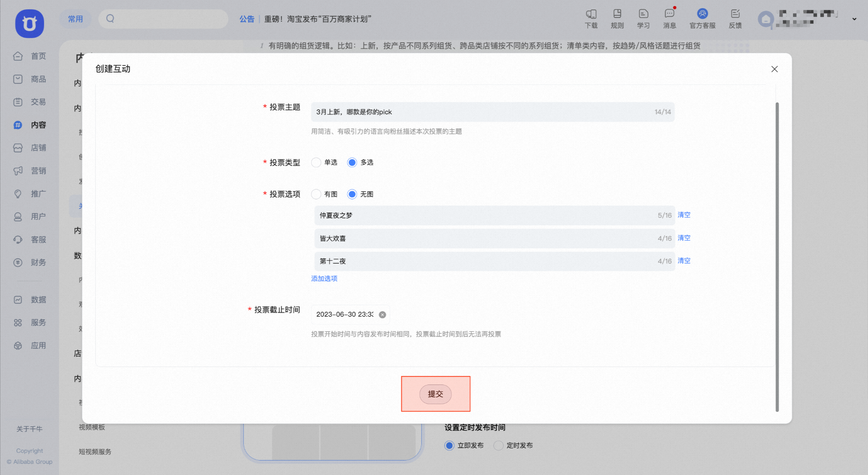The height and width of the screenshot is (475, 868).
Task: Click the dialog vertical scrollbar
Action: (777, 257)
